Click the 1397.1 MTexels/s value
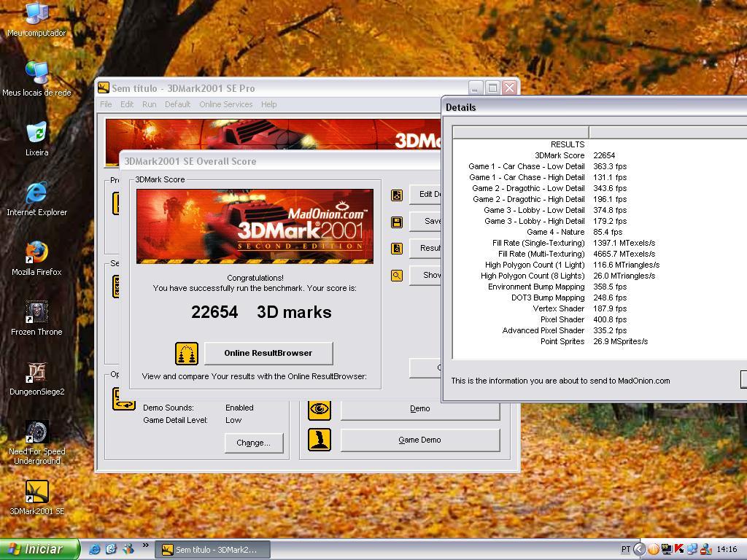Image resolution: width=747 pixels, height=560 pixels. coord(624,243)
